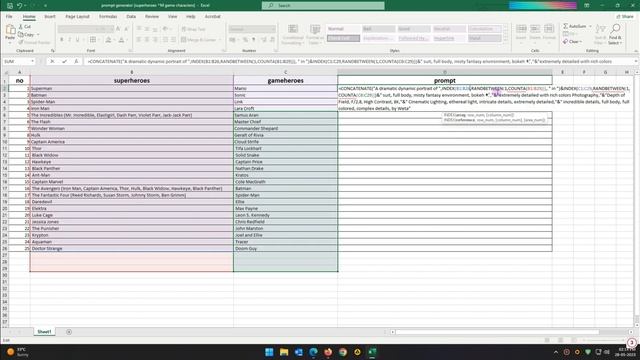Open the Name Box dropdown showing SUM
640x360 pixels.
point(32,61)
